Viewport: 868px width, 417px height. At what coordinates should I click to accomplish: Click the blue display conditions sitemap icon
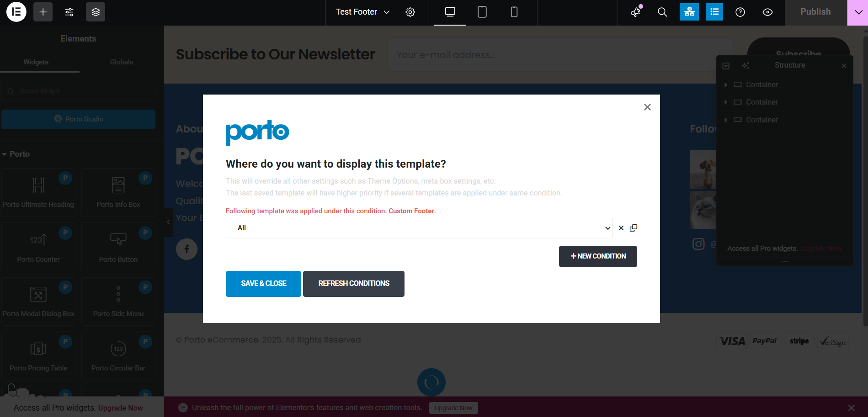tap(689, 12)
